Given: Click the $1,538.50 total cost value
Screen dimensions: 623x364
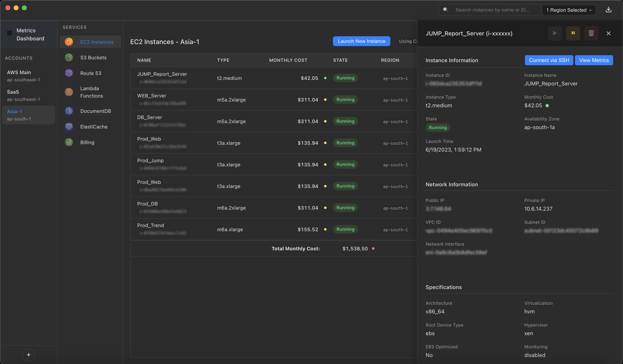Looking at the screenshot, I should [355, 248].
